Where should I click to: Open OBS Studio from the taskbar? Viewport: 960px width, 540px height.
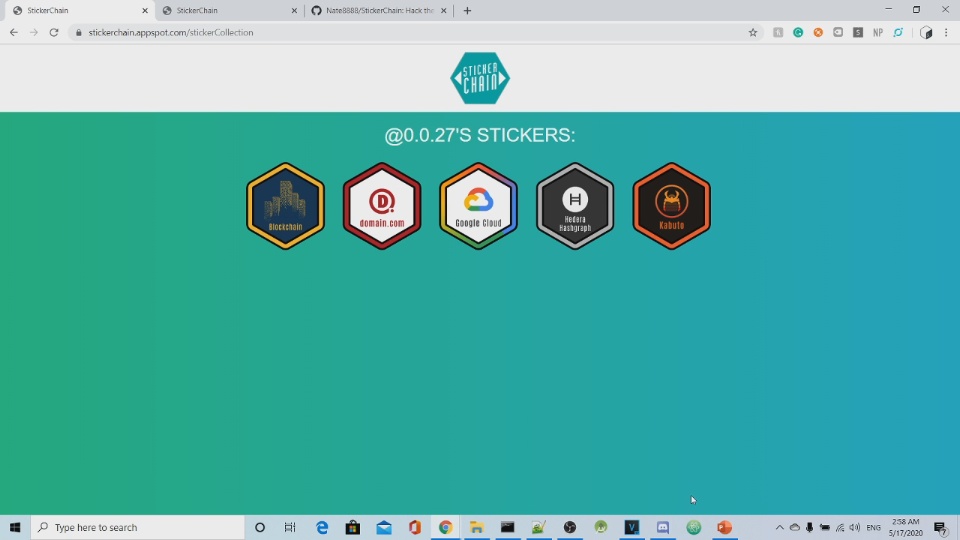pyautogui.click(x=570, y=527)
